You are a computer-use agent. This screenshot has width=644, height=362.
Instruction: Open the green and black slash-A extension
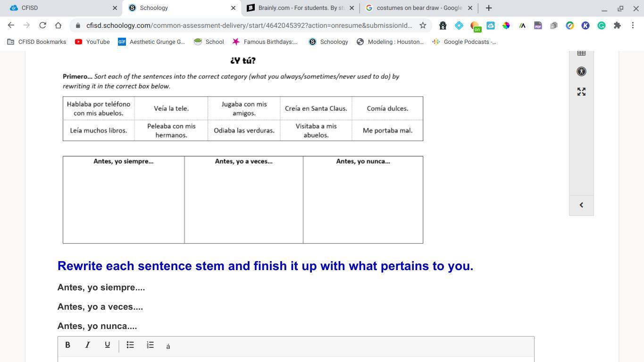click(522, 25)
